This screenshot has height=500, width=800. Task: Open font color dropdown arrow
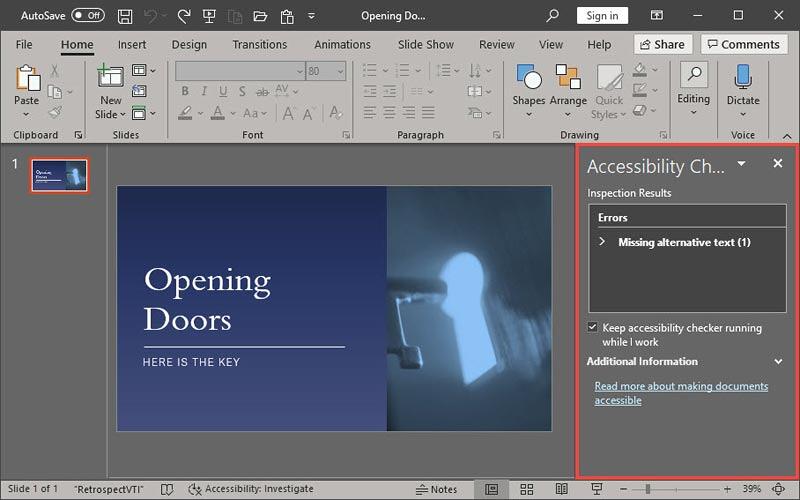coord(233,113)
